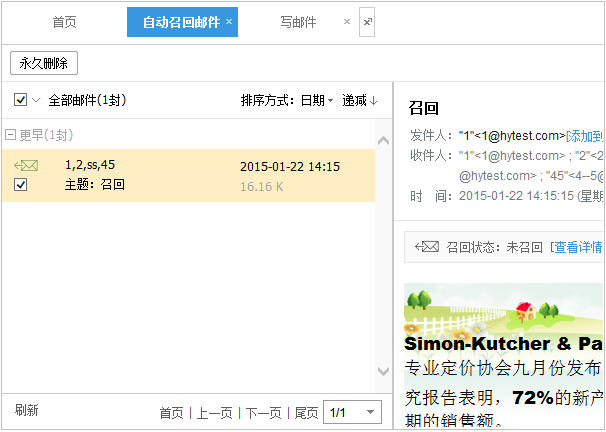This screenshot has width=606, height=432.
Task: Click the collapse tabs icon right of 写邮件
Action: [x=367, y=21]
